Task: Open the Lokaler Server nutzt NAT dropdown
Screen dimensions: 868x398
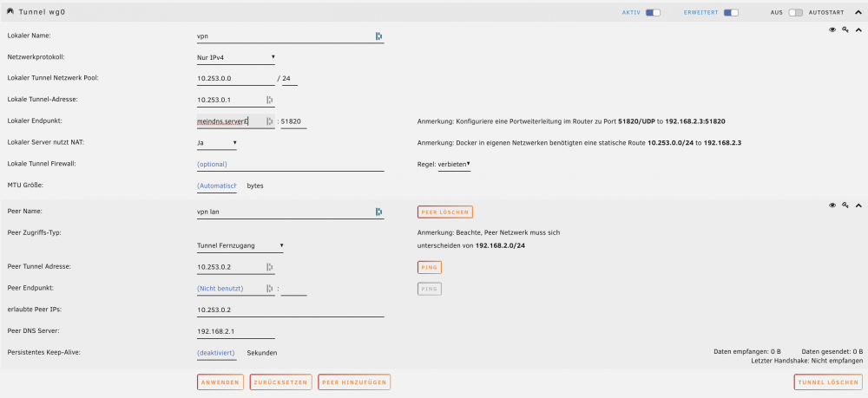Action: coord(217,142)
